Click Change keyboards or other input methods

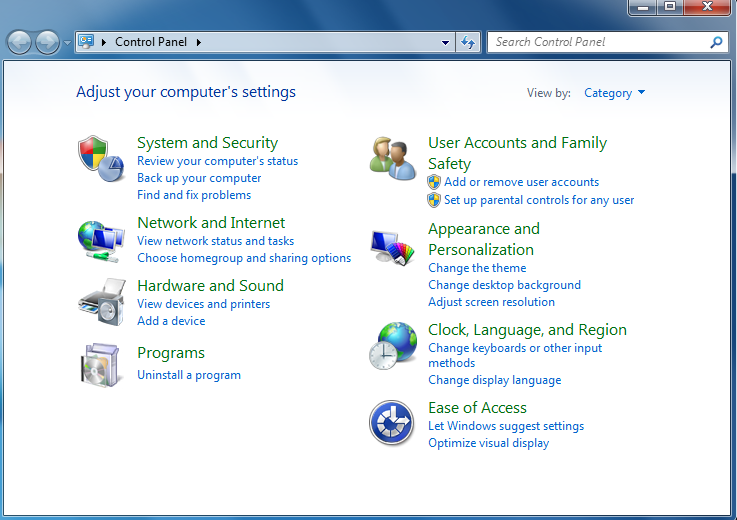tap(515, 355)
